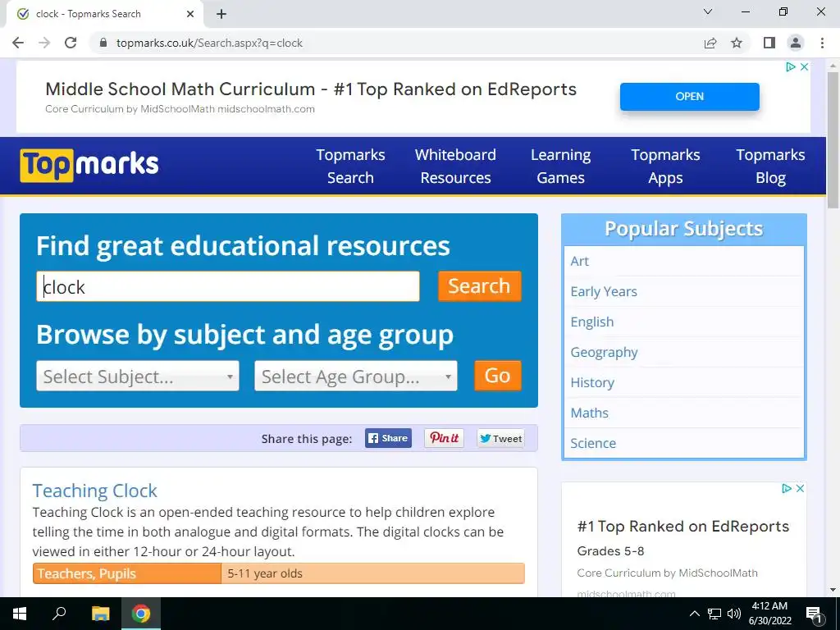
Task: Click the browser forward arrow
Action: 44,43
